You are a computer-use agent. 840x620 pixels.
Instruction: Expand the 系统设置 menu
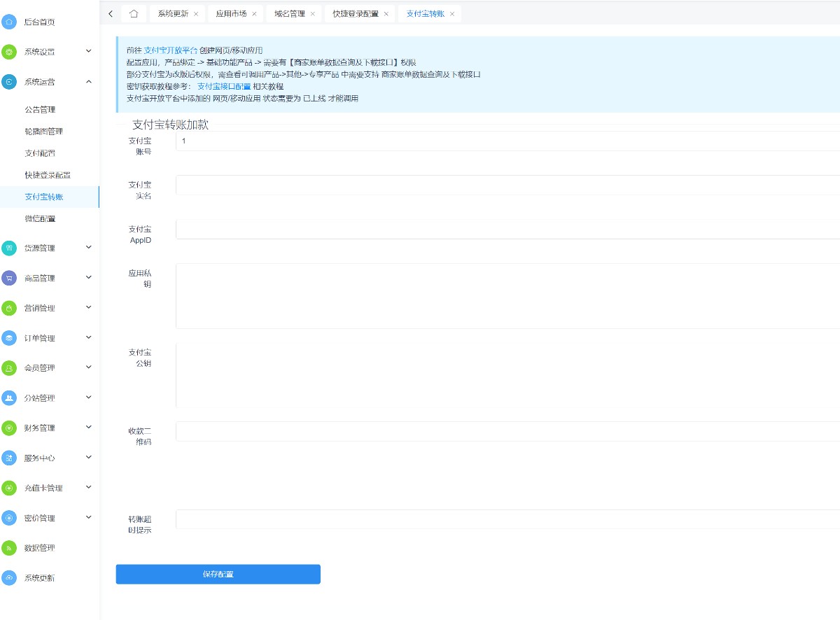(x=88, y=51)
